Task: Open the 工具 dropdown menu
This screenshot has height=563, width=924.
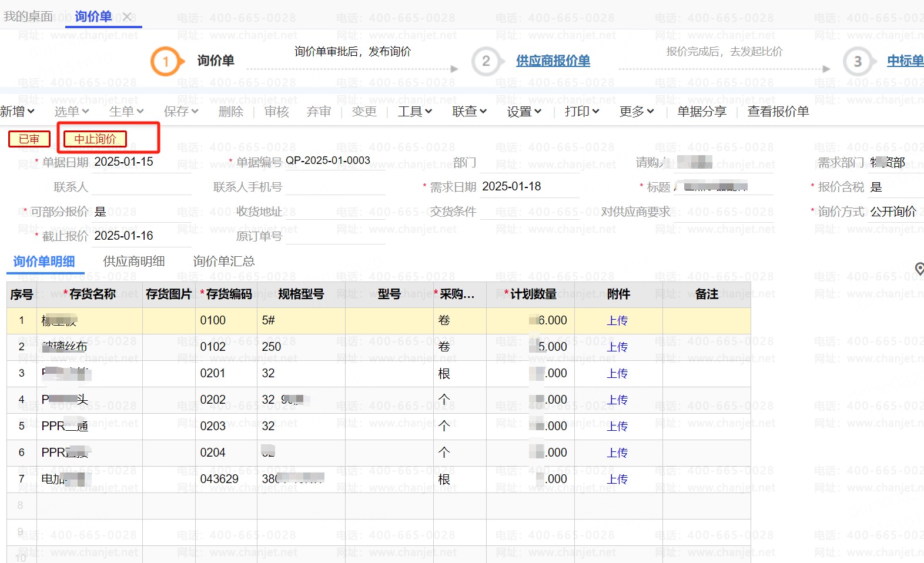Action: click(x=414, y=112)
